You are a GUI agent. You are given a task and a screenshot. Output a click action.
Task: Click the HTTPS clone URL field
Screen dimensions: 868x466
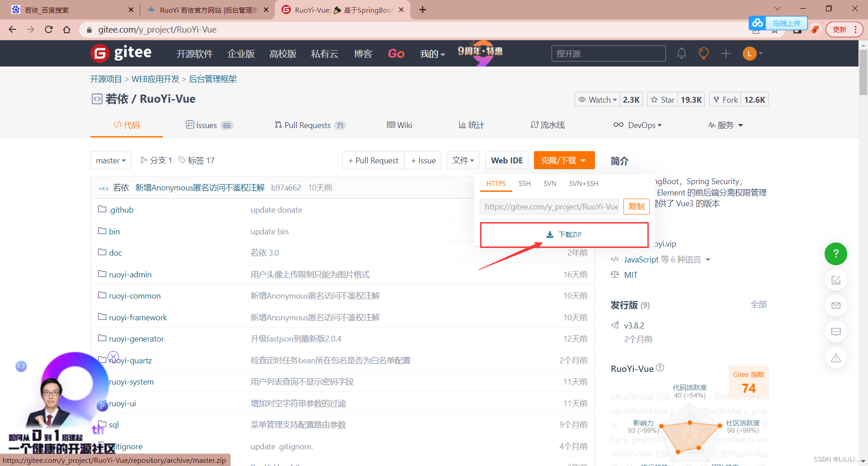549,206
